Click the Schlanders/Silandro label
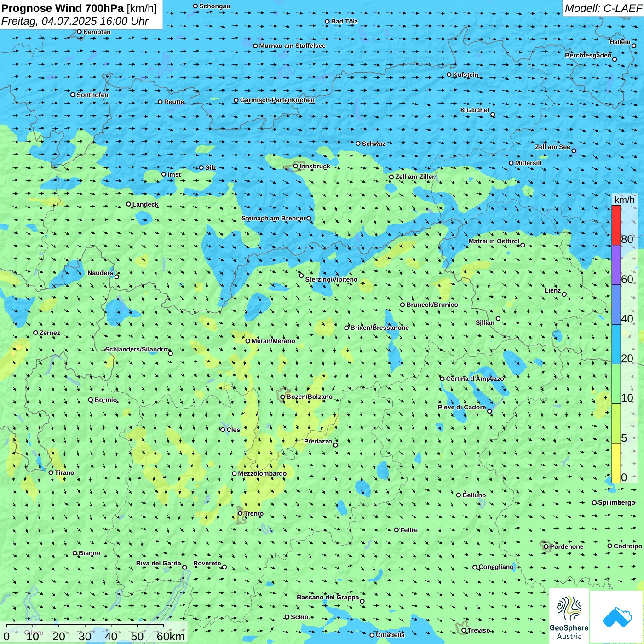644x644 pixels. 136,349
